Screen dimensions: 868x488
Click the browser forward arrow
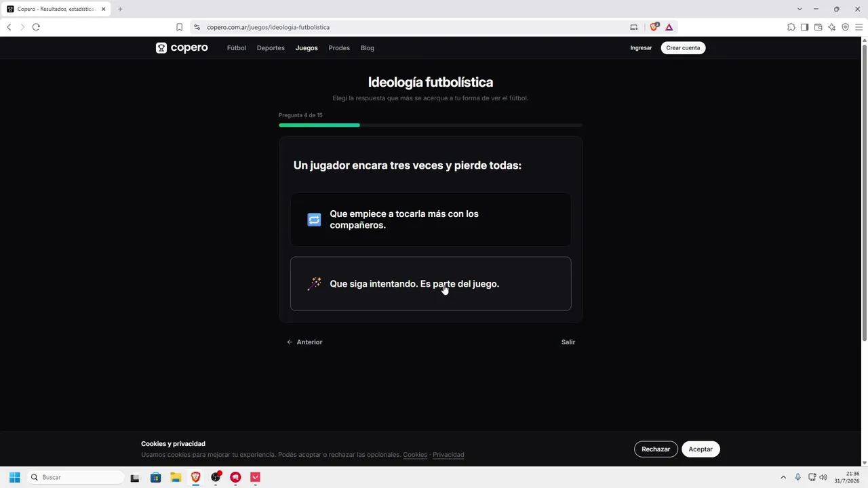click(x=22, y=27)
